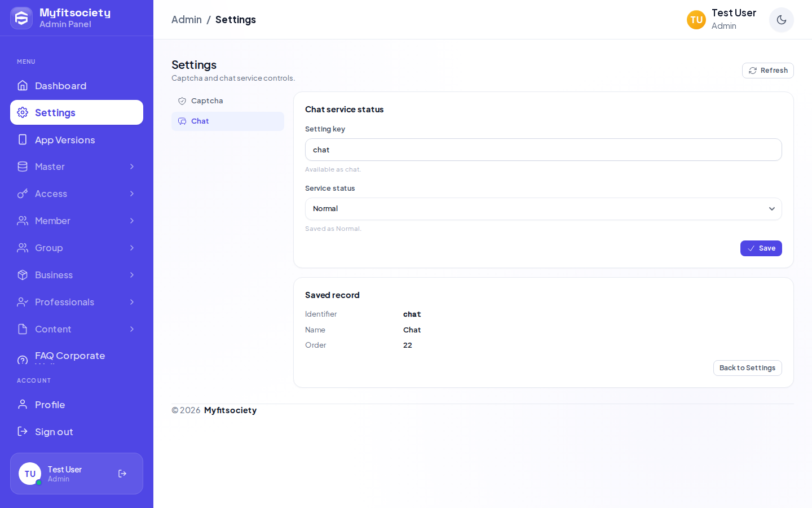
Task: Expand the Professionals submenu
Action: pyautogui.click(x=77, y=302)
